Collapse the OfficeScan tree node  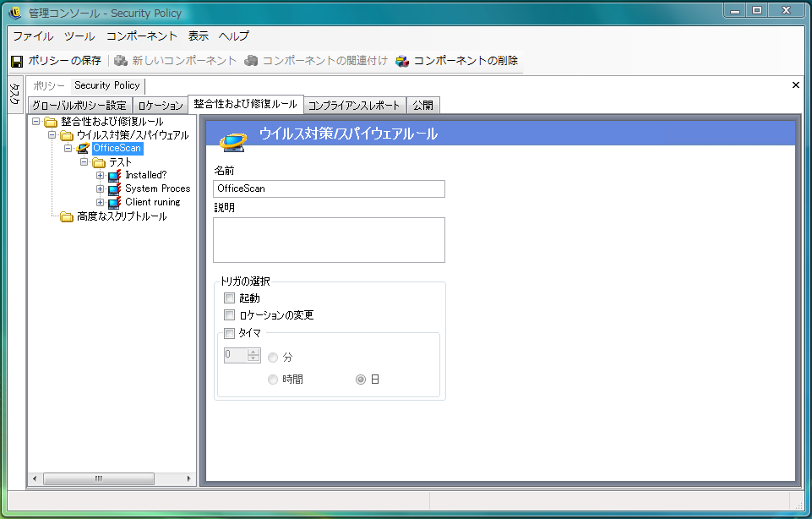click(x=68, y=149)
